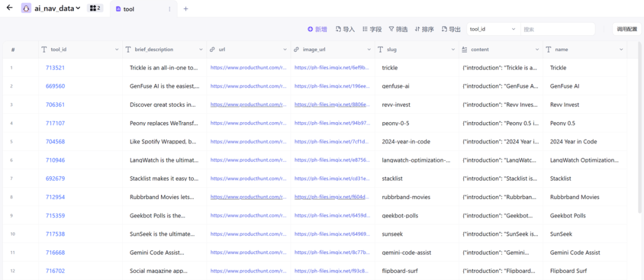Expand the tool_id column header dropdown

(x=117, y=49)
